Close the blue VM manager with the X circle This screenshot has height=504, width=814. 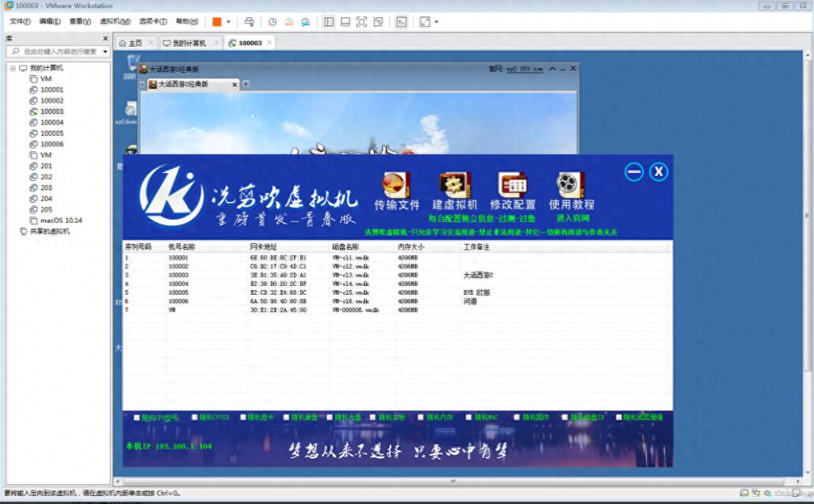pyautogui.click(x=658, y=171)
